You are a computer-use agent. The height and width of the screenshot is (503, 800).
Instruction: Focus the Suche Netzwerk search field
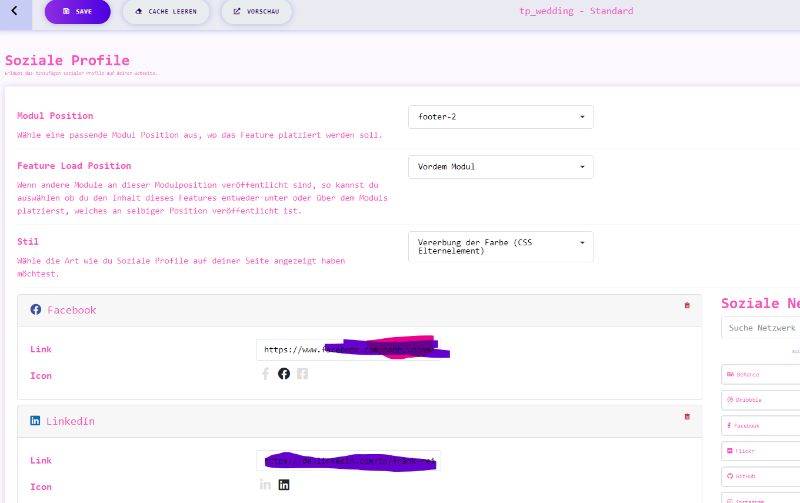tap(761, 328)
